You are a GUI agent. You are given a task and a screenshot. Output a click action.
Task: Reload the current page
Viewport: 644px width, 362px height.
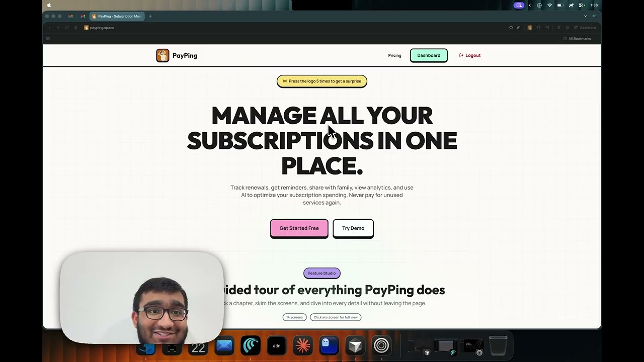(x=67, y=28)
